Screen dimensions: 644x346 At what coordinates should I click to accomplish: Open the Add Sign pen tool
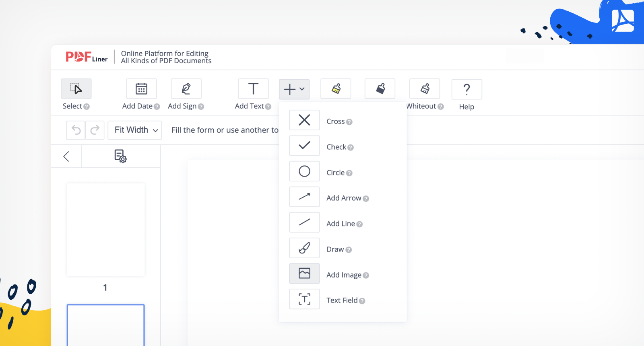point(186,89)
